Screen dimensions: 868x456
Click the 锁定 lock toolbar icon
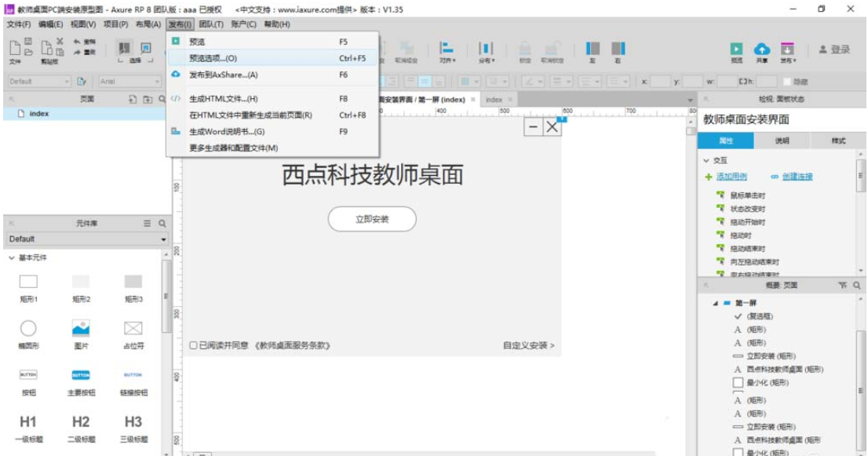coord(524,49)
